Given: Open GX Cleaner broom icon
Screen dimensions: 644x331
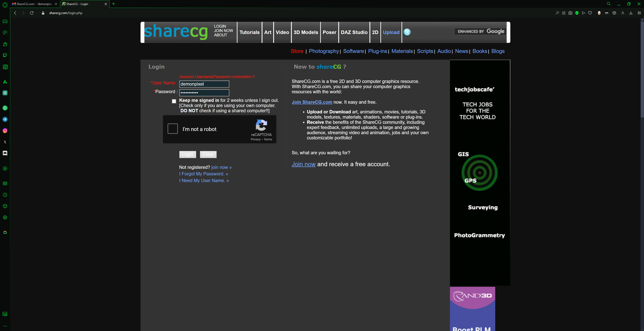Looking at the screenshot, I should 5,44.
